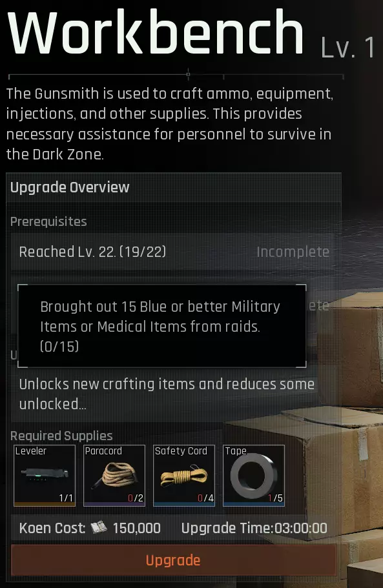Select the Paracord rope icon

pos(114,476)
